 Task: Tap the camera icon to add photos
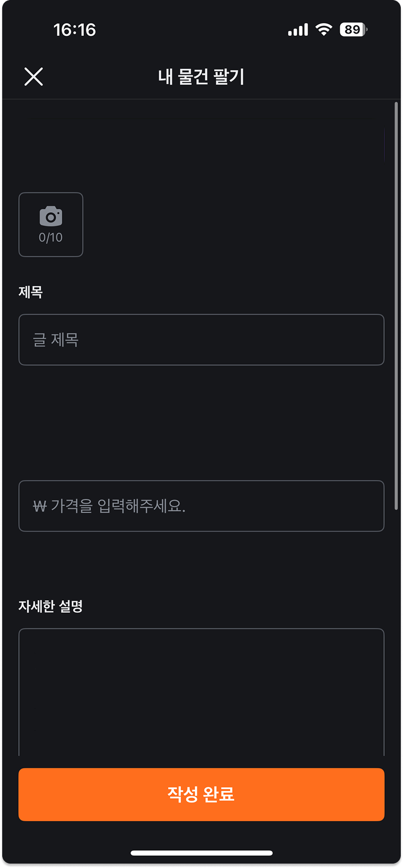coord(51,217)
